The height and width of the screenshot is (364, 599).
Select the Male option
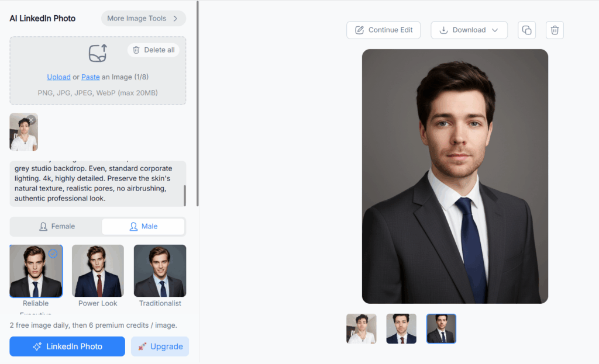(143, 226)
